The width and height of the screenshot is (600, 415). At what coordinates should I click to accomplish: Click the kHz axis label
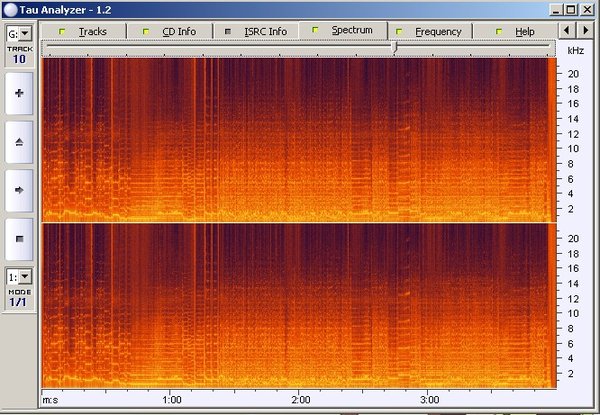pos(576,51)
